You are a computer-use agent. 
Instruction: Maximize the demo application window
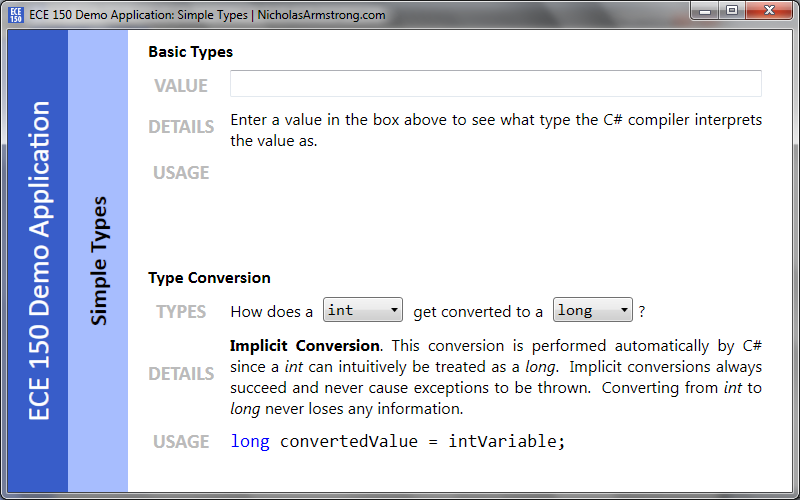[732, 11]
